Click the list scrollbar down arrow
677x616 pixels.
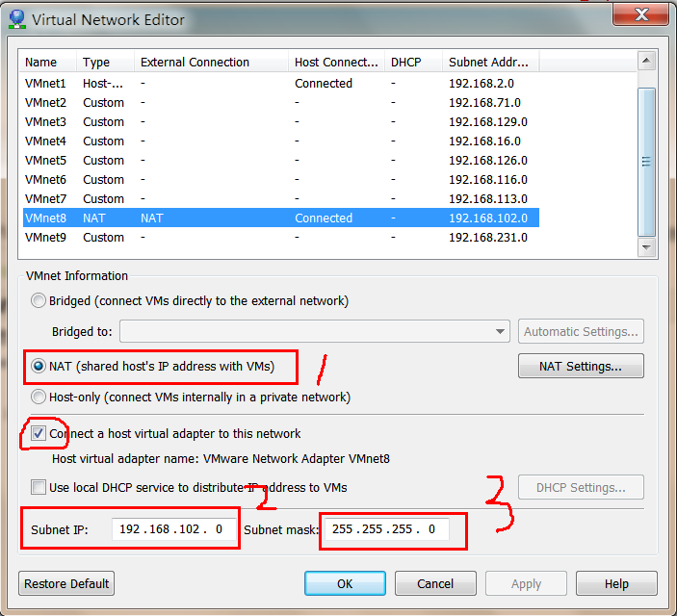coord(647,246)
